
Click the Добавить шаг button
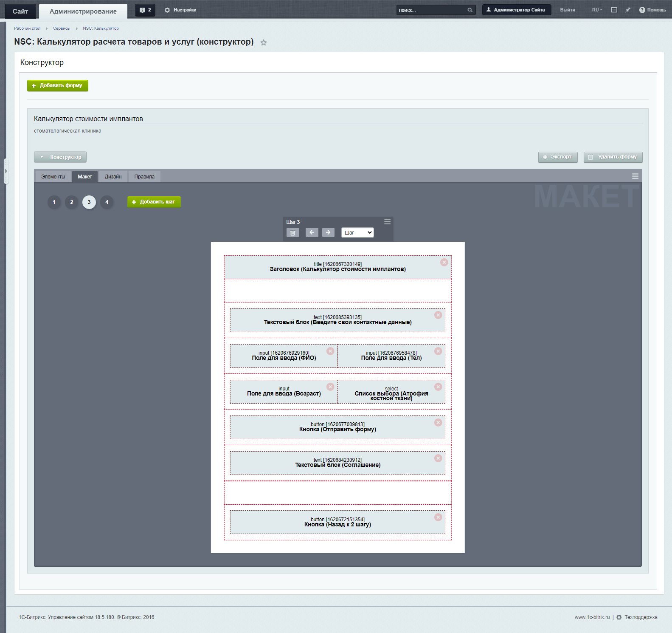(x=154, y=202)
